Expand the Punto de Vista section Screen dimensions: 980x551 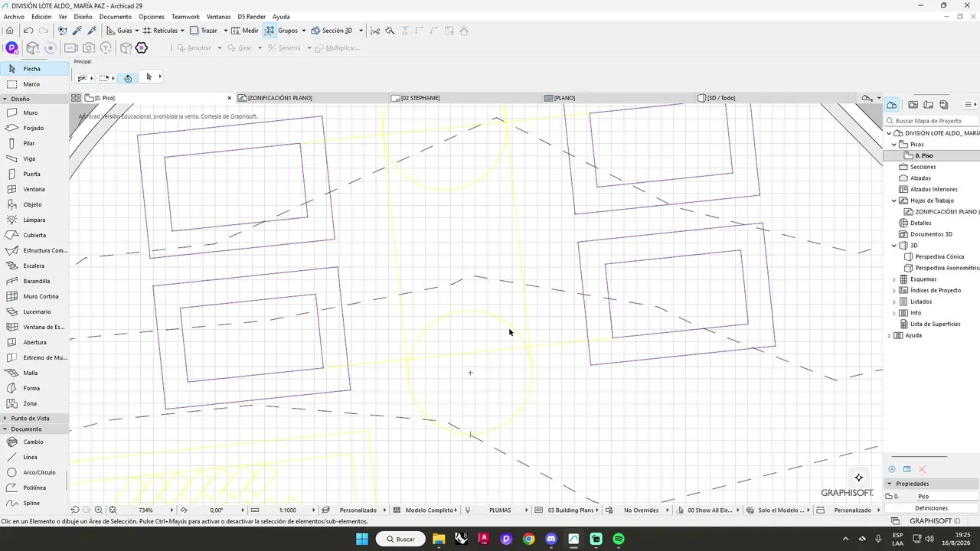click(x=5, y=419)
